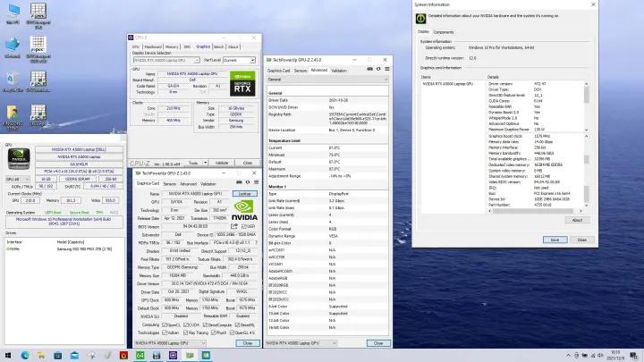Image resolution: width=644 pixels, height=362 pixels.
Task: Click Close button at bottom of GPU-Z Advanced window
Action: (x=378, y=343)
